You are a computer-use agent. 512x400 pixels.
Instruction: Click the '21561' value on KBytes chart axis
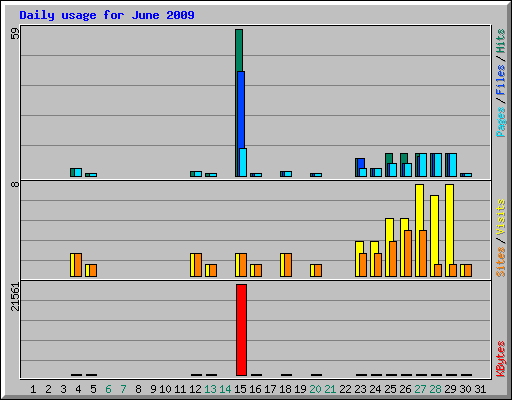(15, 297)
